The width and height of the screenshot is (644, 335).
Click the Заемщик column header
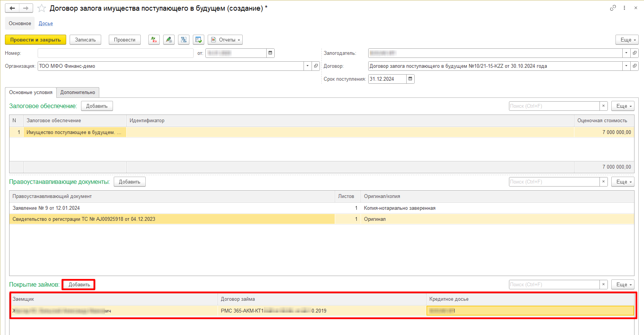pos(114,299)
